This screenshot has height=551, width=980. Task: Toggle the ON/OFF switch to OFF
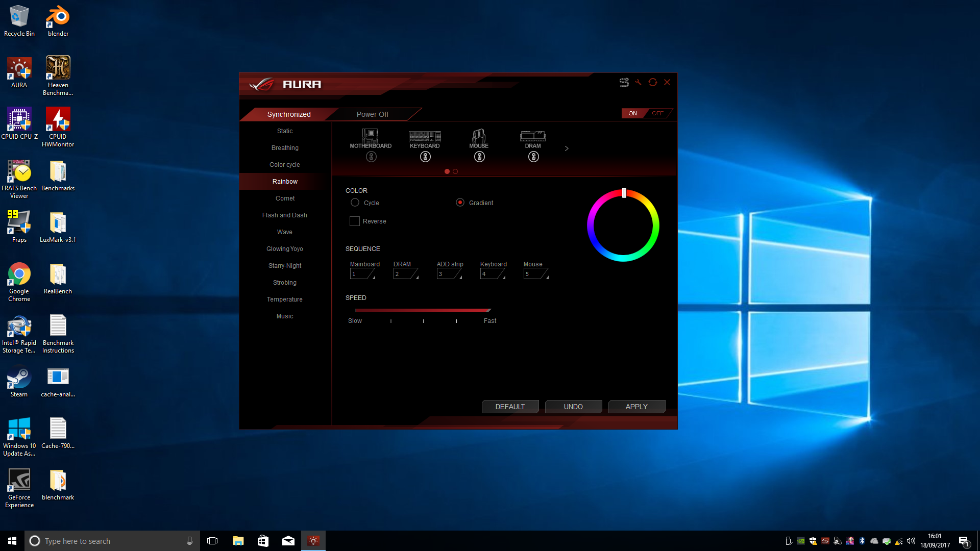(657, 113)
